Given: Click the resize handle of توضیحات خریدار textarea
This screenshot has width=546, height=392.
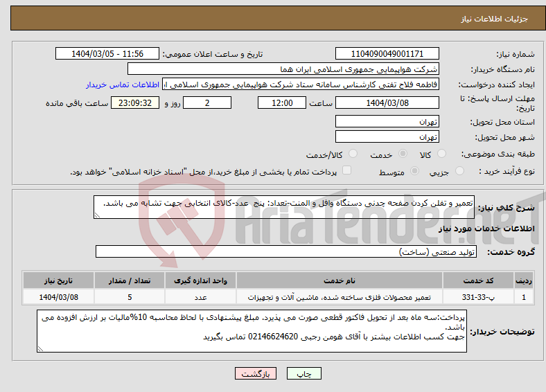Looking at the screenshot, I should 40,348.
